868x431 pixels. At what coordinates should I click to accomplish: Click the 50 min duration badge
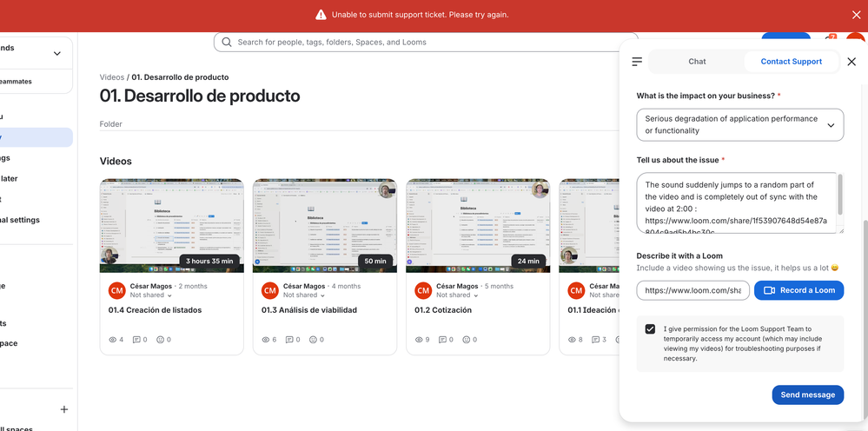[x=375, y=262]
